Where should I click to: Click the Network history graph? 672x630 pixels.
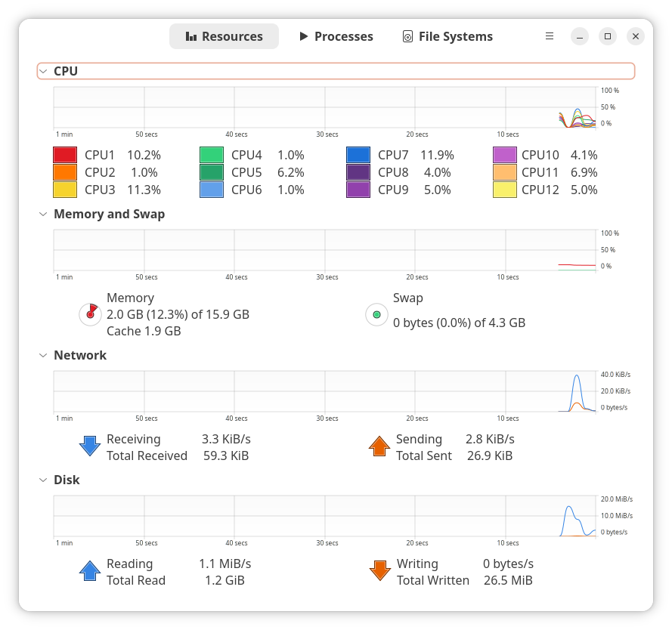[325, 391]
